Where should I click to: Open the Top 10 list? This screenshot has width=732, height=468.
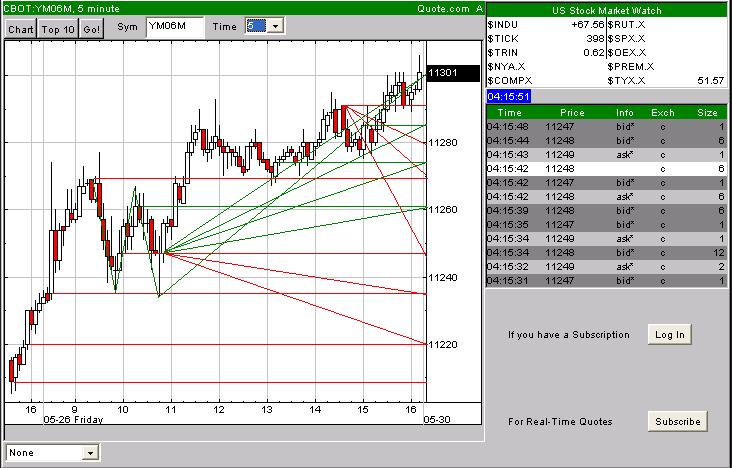pyautogui.click(x=59, y=30)
